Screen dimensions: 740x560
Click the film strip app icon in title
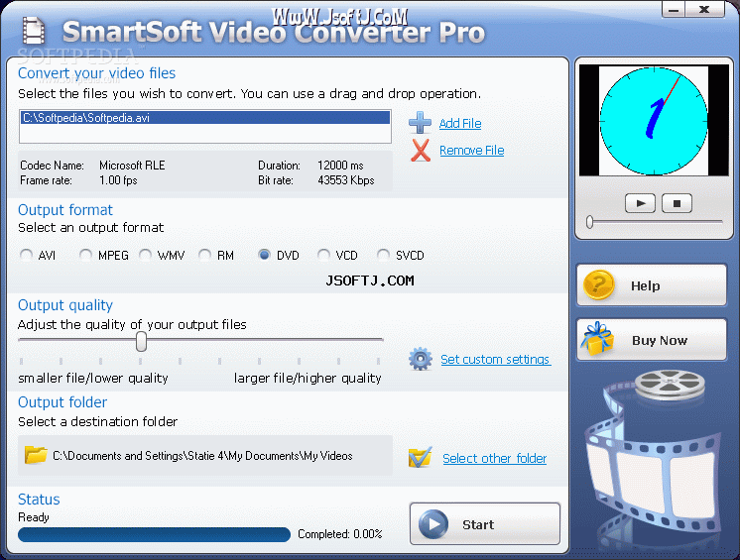pyautogui.click(x=34, y=31)
